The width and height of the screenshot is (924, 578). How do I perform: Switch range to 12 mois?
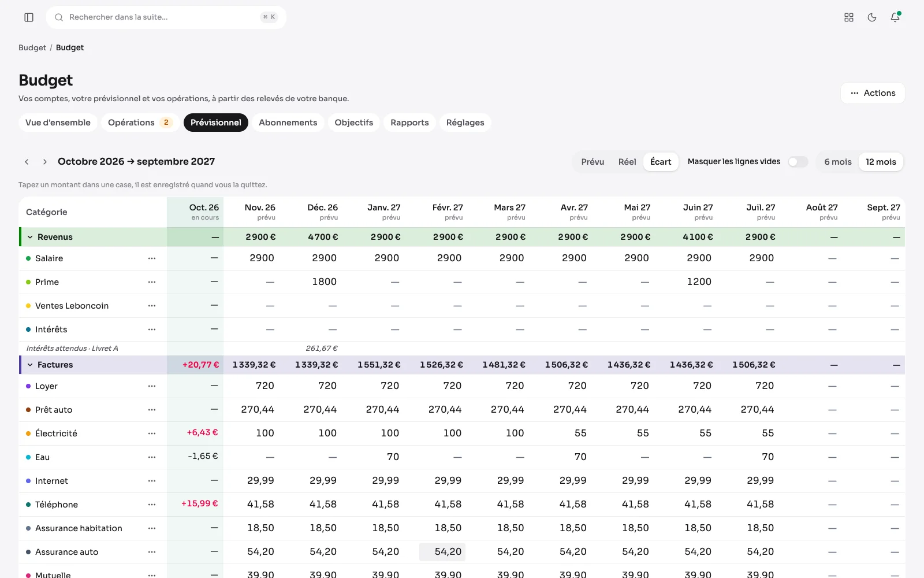pyautogui.click(x=881, y=162)
